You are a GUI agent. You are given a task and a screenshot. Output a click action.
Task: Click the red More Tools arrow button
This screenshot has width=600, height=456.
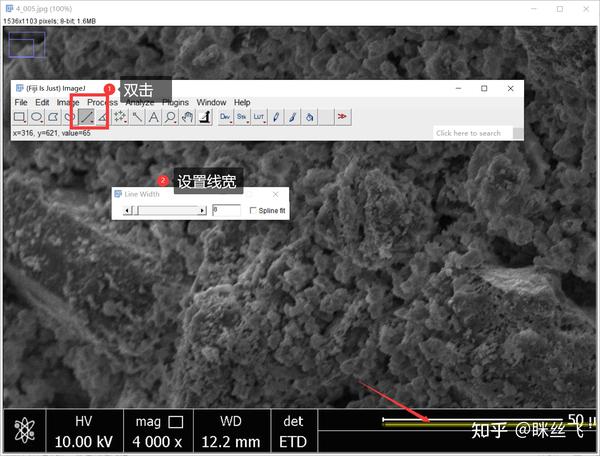tap(342, 117)
